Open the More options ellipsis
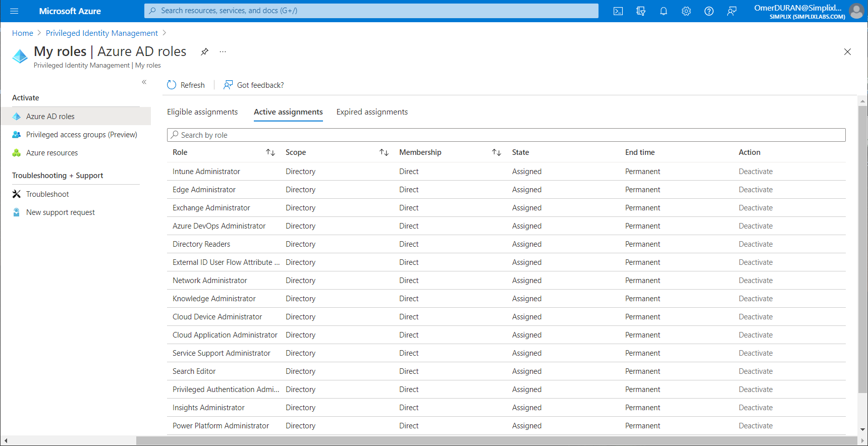Image resolution: width=868 pixels, height=446 pixels. tap(223, 51)
